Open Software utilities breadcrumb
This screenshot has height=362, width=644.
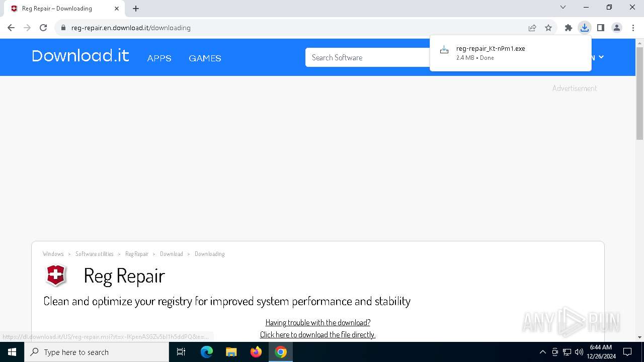95,254
